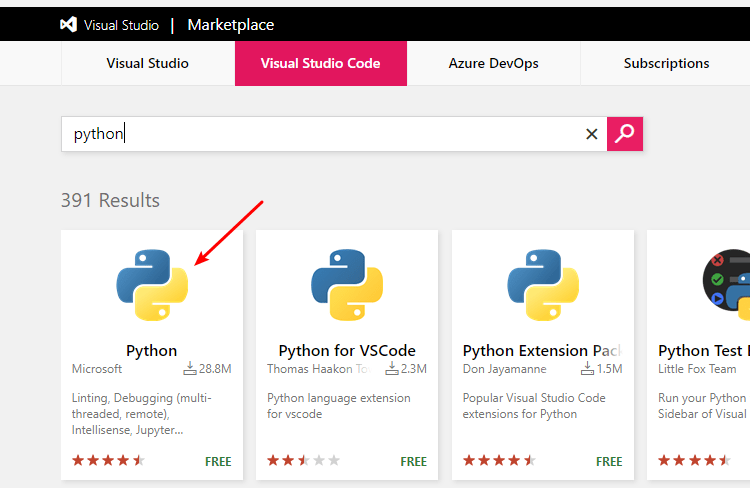This screenshot has width=750, height=488.
Task: Open the Python Test extension icon
Action: (x=726, y=285)
